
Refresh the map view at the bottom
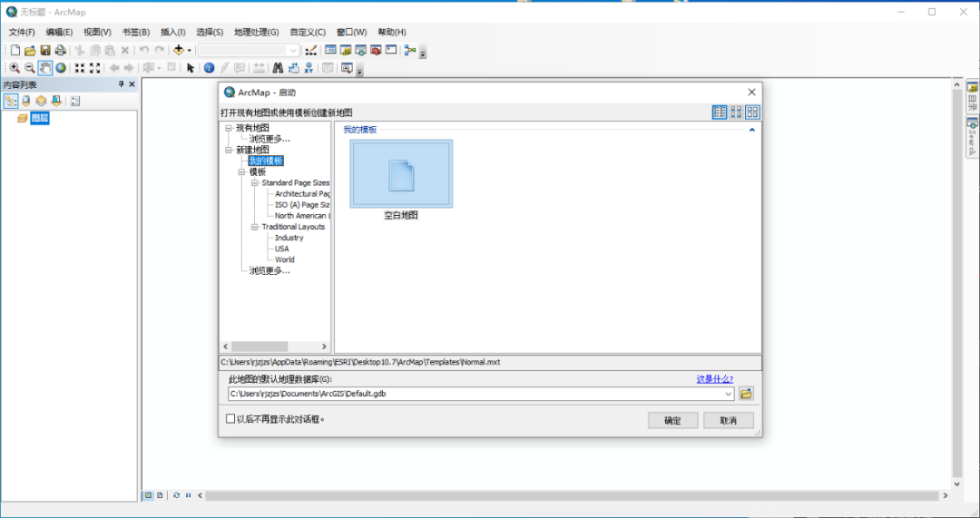point(176,495)
